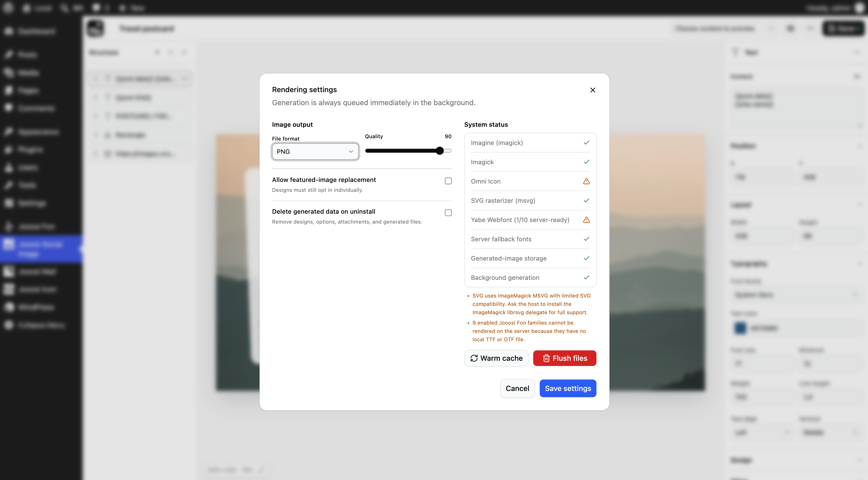
Task: Open the PNG file format dropdown
Action: pos(315,151)
